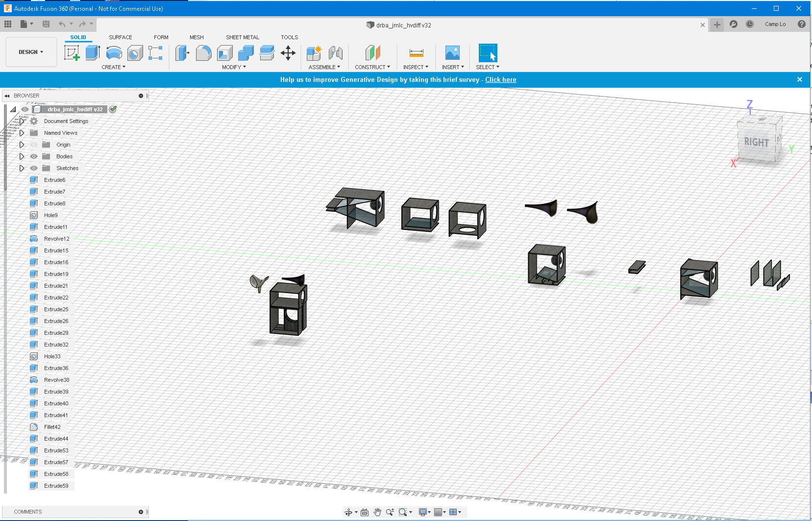This screenshot has width=812, height=521.
Task: Select the Extrude tool in toolbar
Action: [x=93, y=53]
